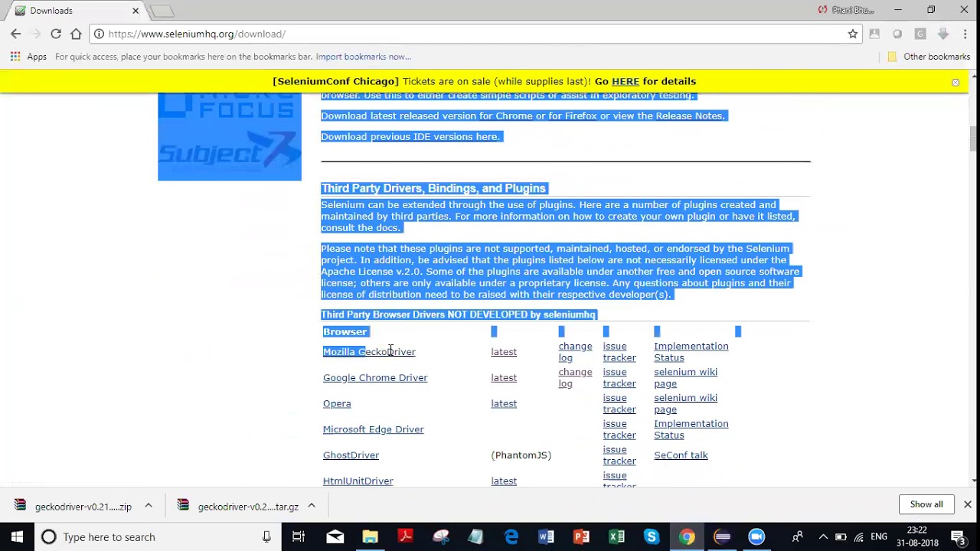
Task: Click the Windows search box
Action: [x=157, y=536]
